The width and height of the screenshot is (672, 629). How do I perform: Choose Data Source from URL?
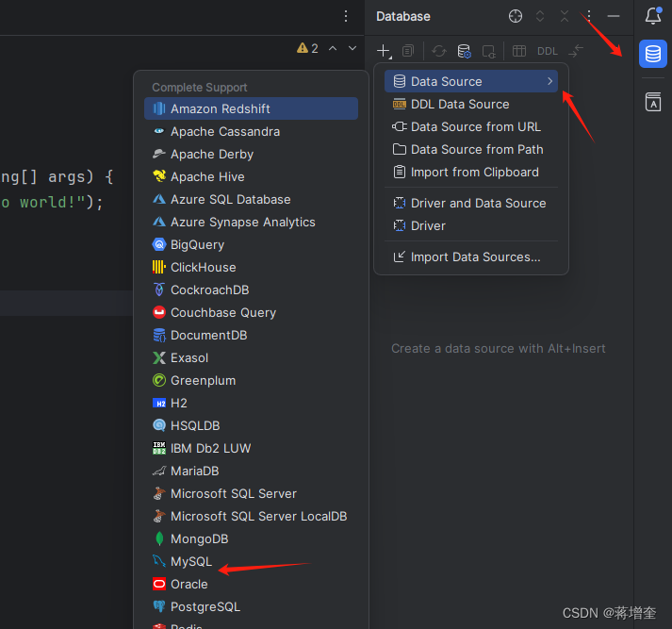click(471, 127)
